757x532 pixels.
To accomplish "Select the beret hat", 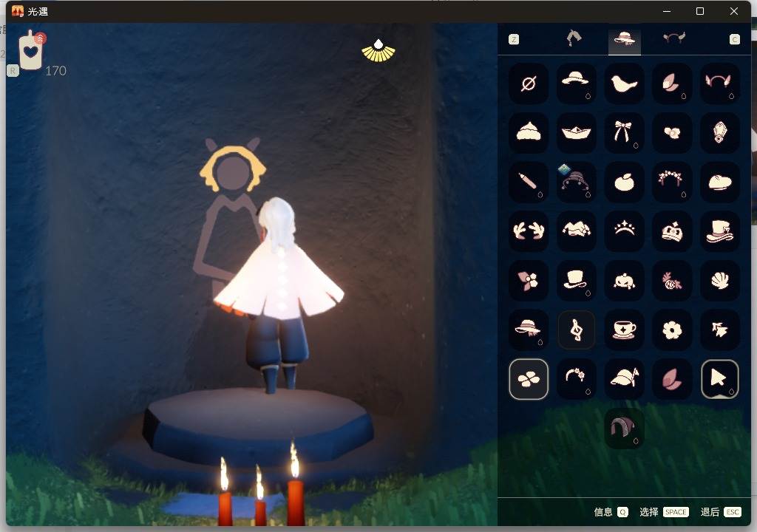I will coord(719,182).
